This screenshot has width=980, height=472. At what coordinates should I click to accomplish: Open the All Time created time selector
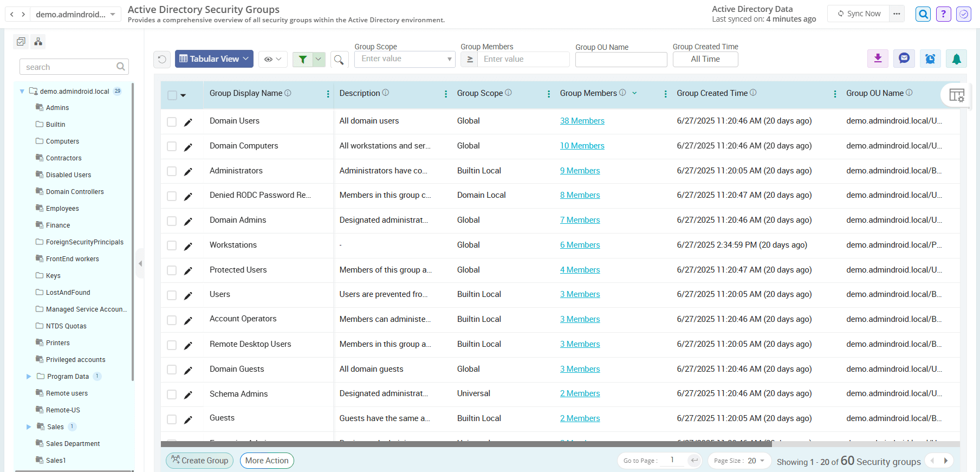click(x=705, y=59)
